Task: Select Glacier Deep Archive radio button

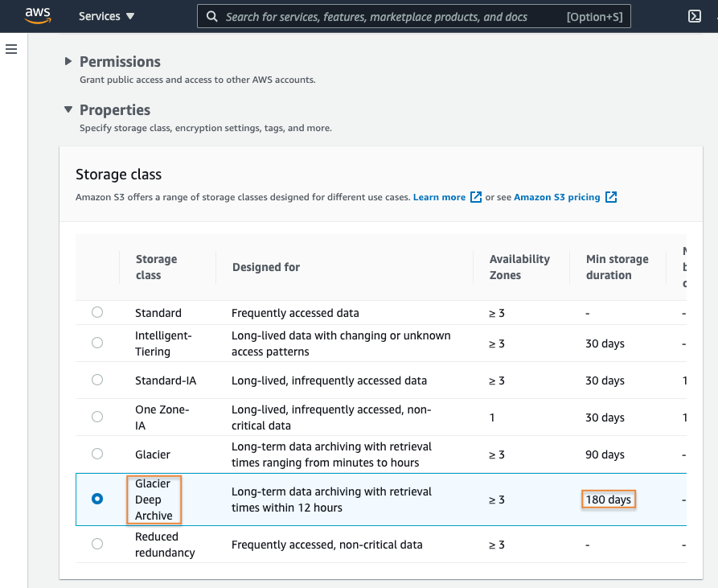Action: (x=97, y=499)
